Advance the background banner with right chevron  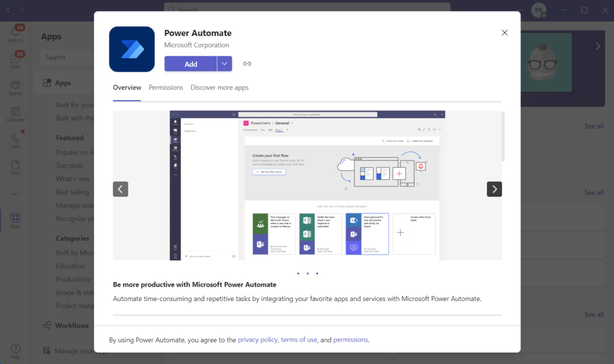[598, 46]
